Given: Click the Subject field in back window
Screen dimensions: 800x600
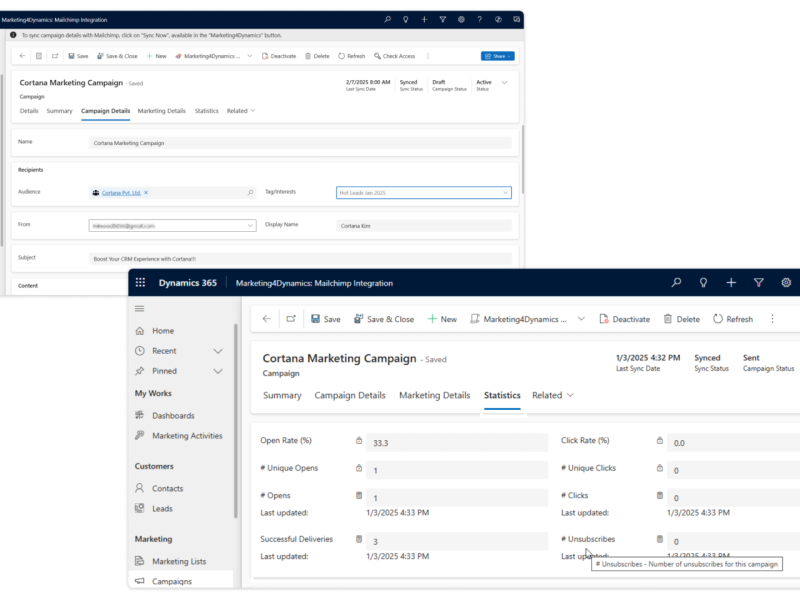Looking at the screenshot, I should click(x=300, y=259).
